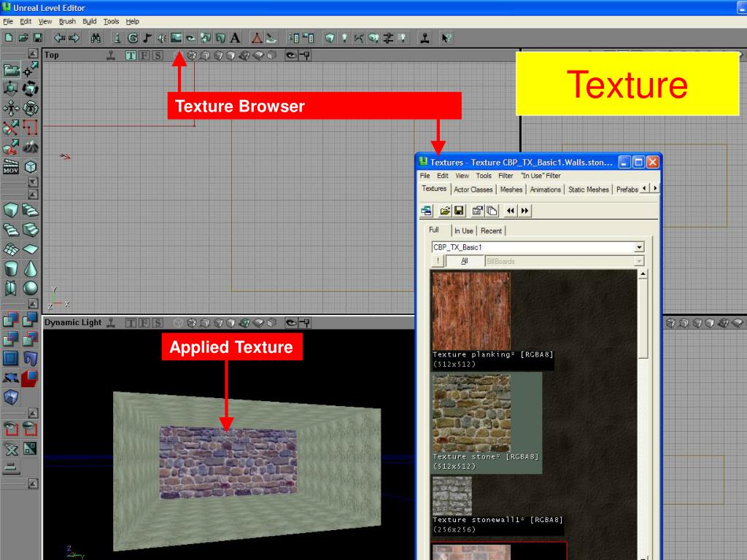
Task: Open the Music browser note icon
Action: tap(147, 38)
